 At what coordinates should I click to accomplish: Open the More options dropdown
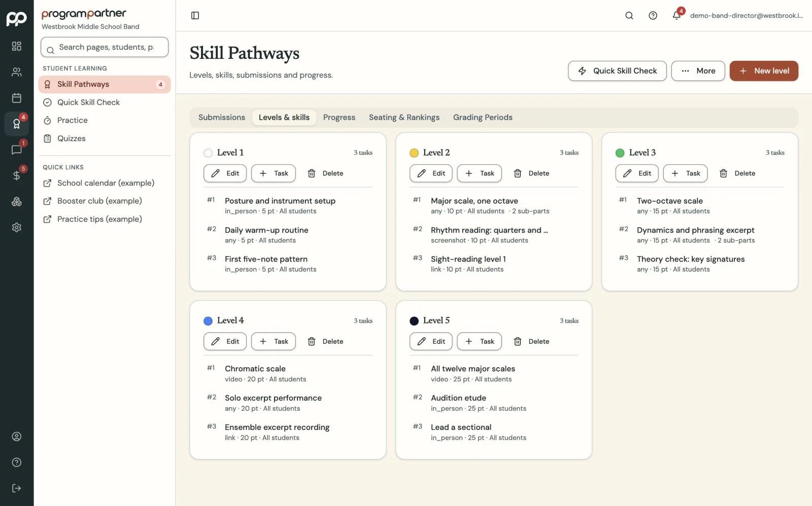(x=698, y=71)
